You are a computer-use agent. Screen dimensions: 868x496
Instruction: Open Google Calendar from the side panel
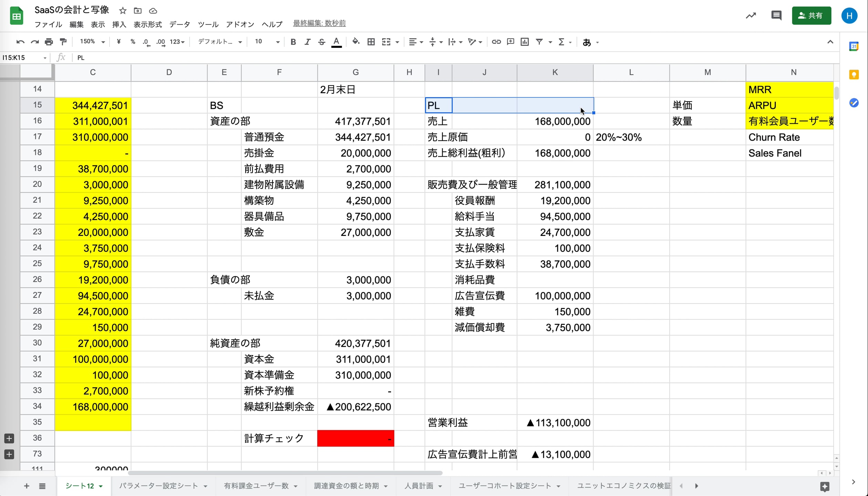pos(854,46)
